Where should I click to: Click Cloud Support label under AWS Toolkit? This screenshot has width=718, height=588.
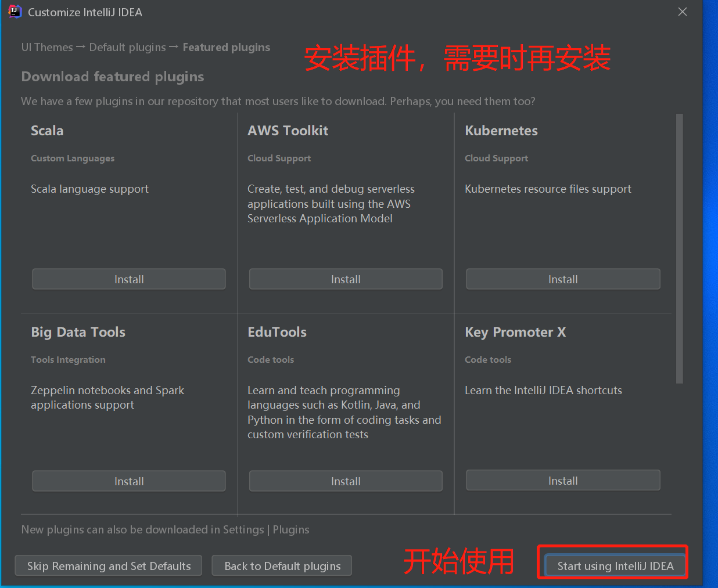point(279,158)
